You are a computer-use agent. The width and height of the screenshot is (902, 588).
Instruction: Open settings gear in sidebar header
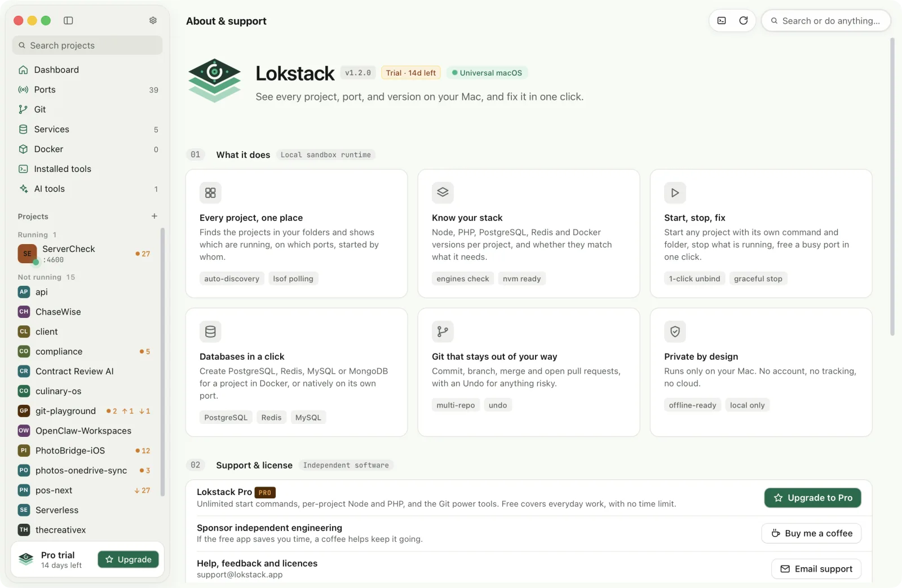click(x=153, y=20)
